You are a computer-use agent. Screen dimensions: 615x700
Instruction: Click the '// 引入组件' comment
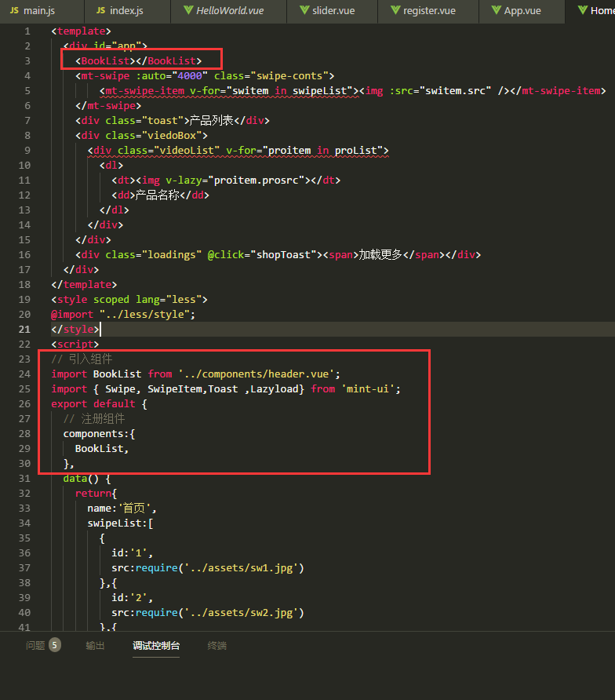point(82,359)
